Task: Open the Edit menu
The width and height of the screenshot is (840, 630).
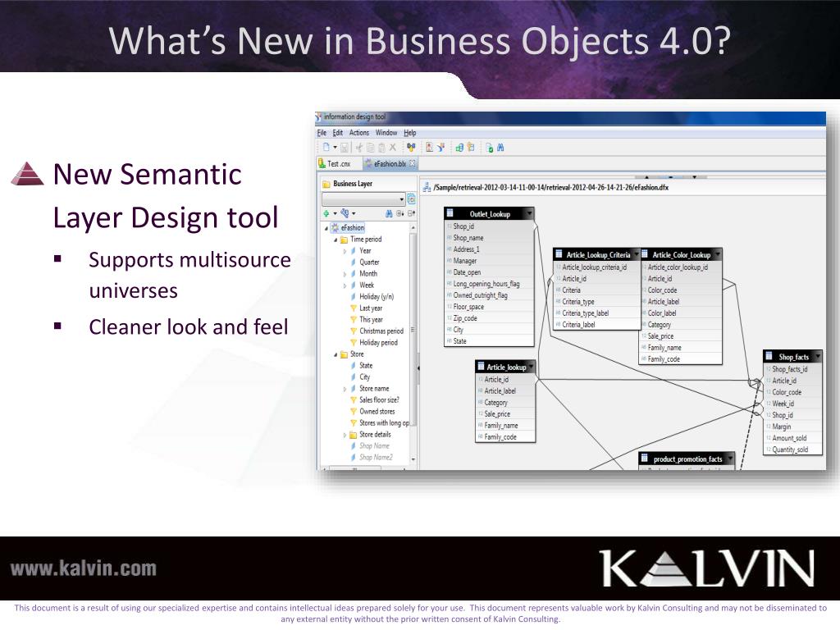Action: pos(337,132)
